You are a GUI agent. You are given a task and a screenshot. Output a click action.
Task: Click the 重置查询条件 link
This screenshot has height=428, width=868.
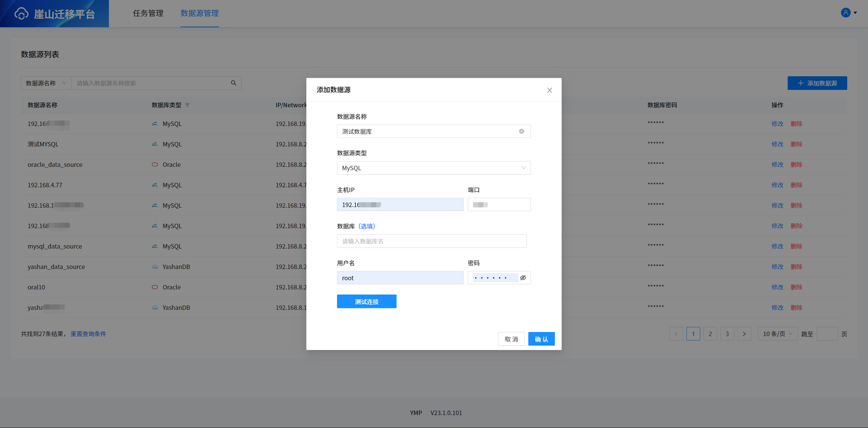click(88, 334)
